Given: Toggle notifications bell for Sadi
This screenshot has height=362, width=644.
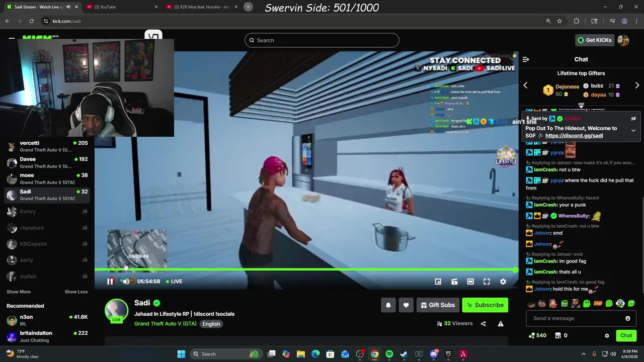Looking at the screenshot, I should click(x=388, y=305).
